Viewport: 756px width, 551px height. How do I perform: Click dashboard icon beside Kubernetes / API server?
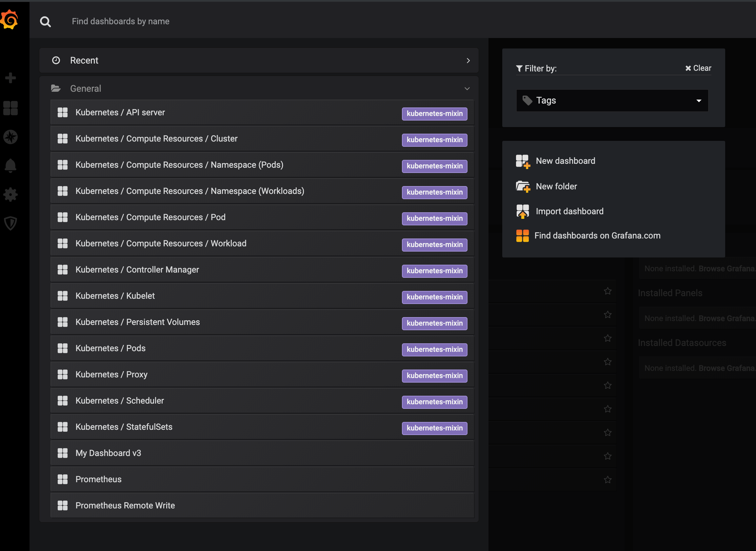(62, 112)
